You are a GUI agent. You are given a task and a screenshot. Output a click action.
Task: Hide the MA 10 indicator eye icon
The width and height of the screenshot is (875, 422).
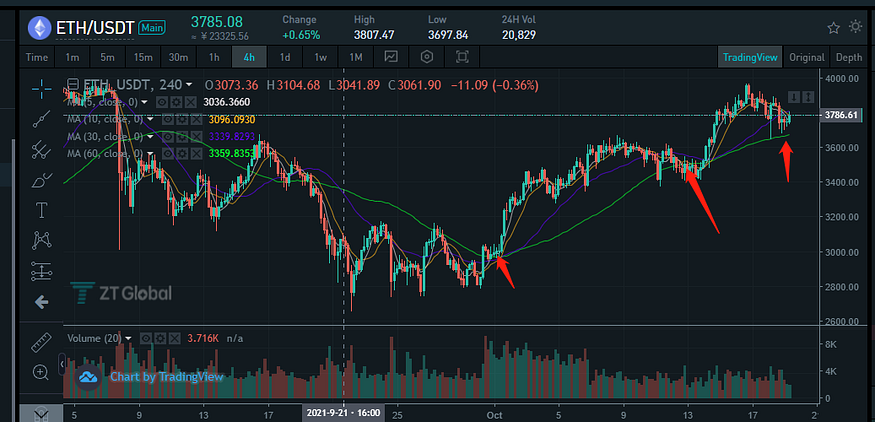point(167,119)
